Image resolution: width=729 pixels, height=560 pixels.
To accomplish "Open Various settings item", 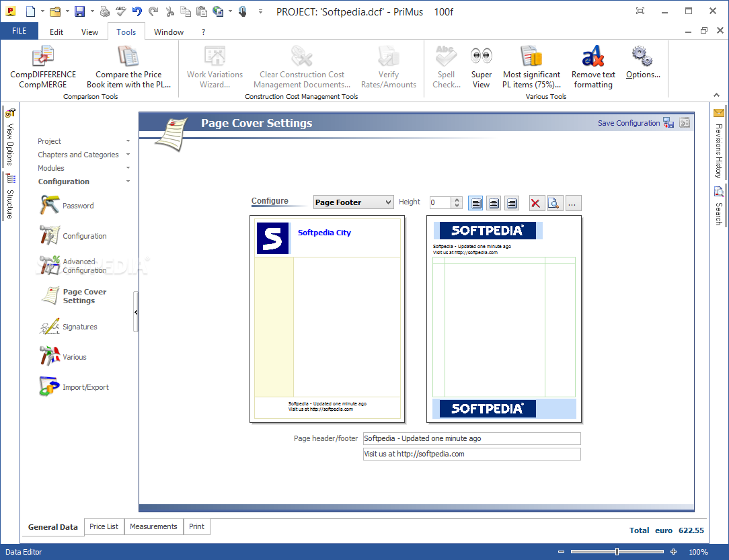I will click(63, 357).
